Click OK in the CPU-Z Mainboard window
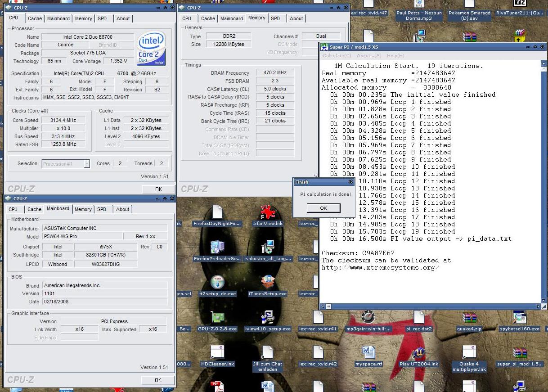Screen dimensions: 548x392 158,380
